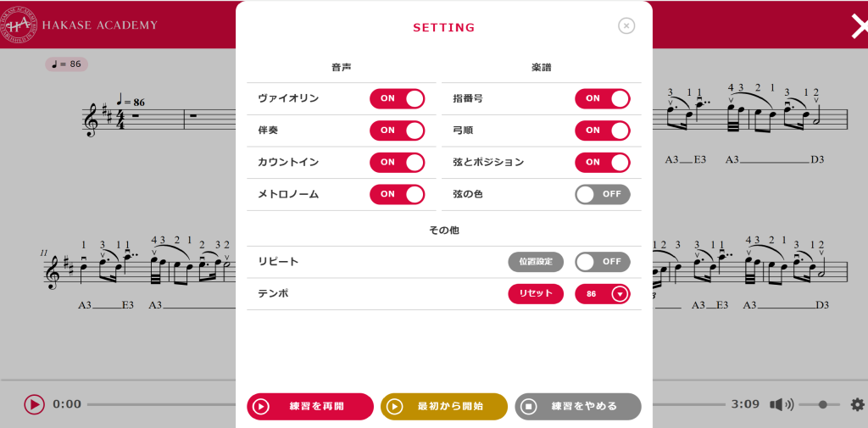Image resolution: width=868 pixels, height=428 pixels.
Task: Turn on the リピート repeat toggle
Action: click(x=602, y=262)
